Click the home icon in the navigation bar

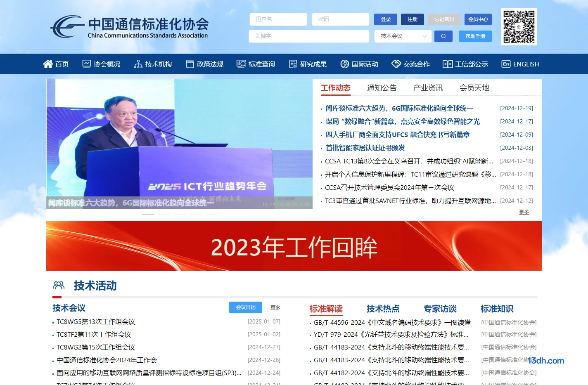point(48,64)
